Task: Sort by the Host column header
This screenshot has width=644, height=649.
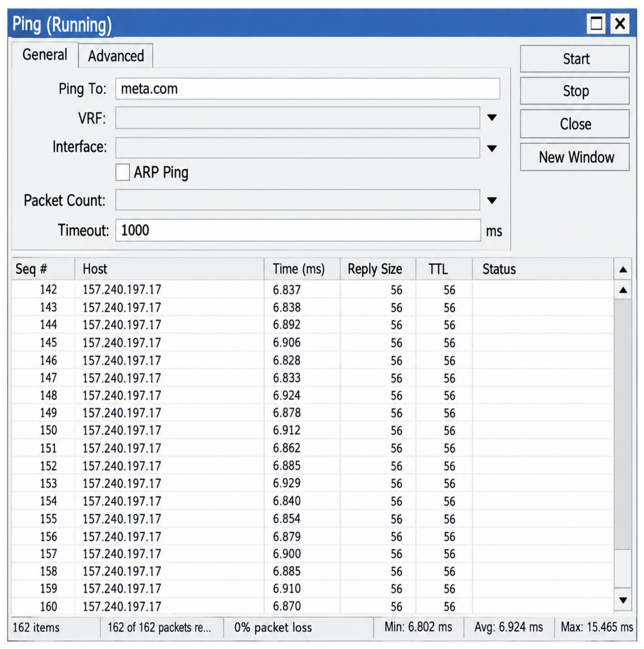Action: [169, 269]
